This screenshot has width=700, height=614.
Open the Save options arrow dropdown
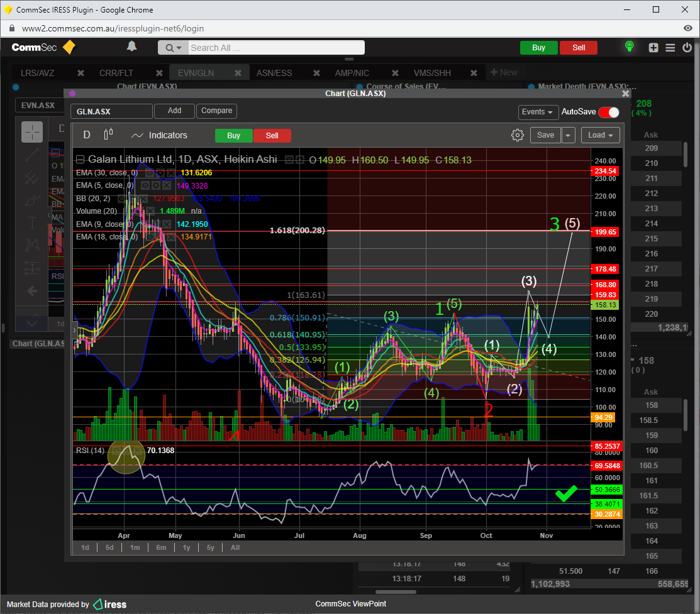[x=569, y=135]
